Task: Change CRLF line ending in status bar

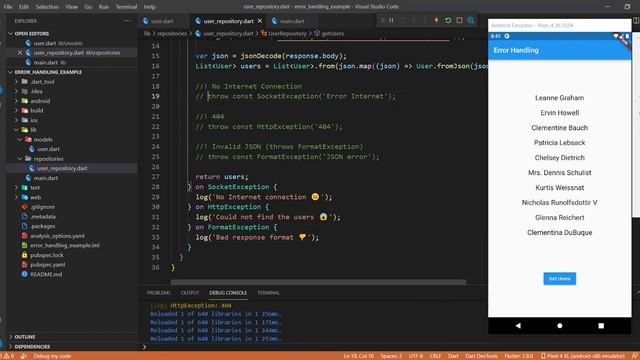Action: [x=435, y=356]
